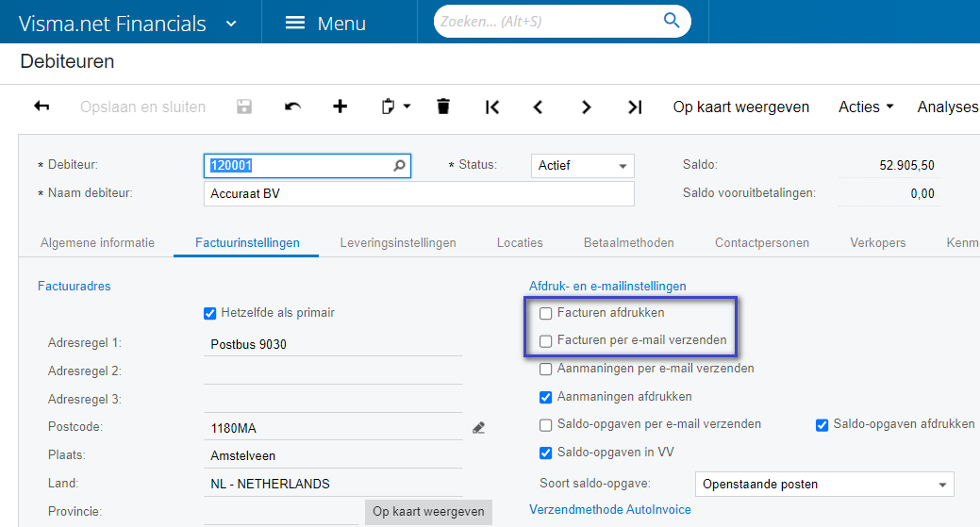This screenshot has height=527, width=980.
Task: Add a new debtor with plus icon
Action: [340, 107]
